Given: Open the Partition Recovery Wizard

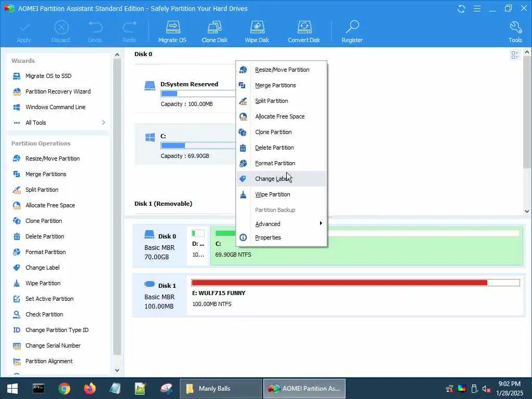Looking at the screenshot, I should click(x=57, y=91).
